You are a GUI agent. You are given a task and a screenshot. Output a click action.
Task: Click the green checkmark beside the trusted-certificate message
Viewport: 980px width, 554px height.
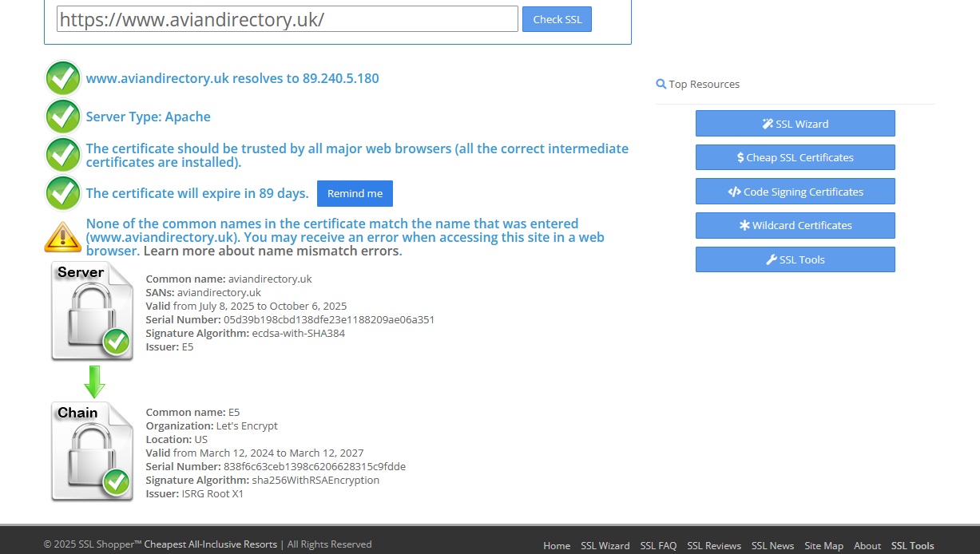tap(63, 155)
